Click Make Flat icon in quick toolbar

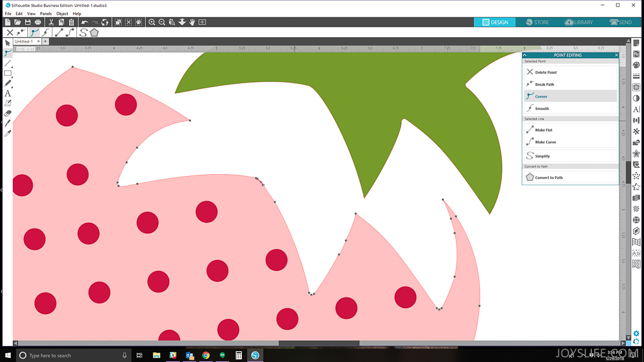coord(59,32)
